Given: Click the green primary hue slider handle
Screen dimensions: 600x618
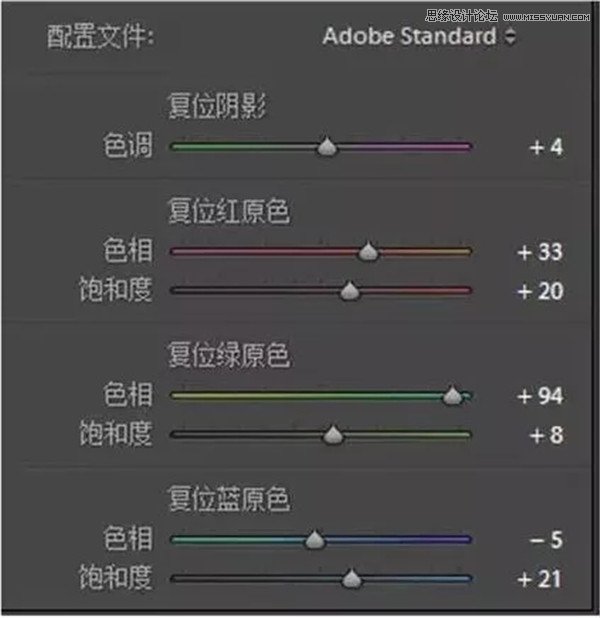Looking at the screenshot, I should coord(453,396).
